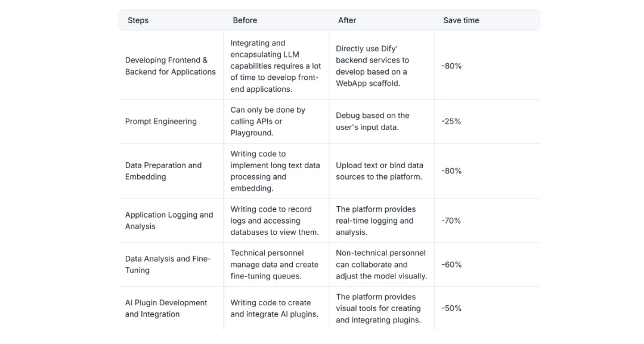Click the -60% save time value
The height and width of the screenshot is (344, 644).
point(451,264)
